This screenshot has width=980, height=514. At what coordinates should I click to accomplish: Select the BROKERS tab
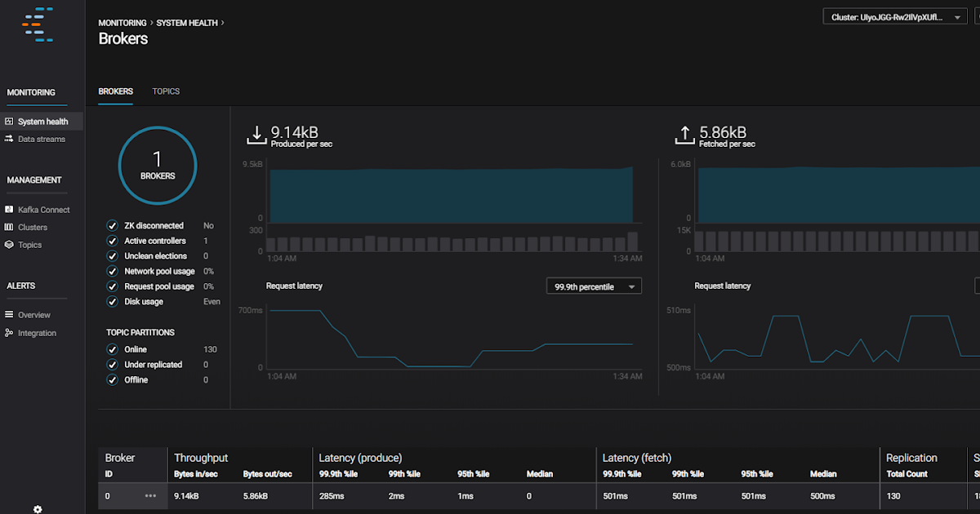115,91
